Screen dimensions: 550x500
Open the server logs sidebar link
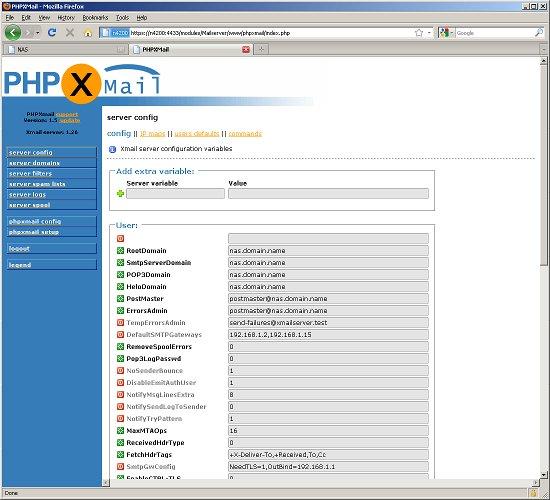point(27,195)
